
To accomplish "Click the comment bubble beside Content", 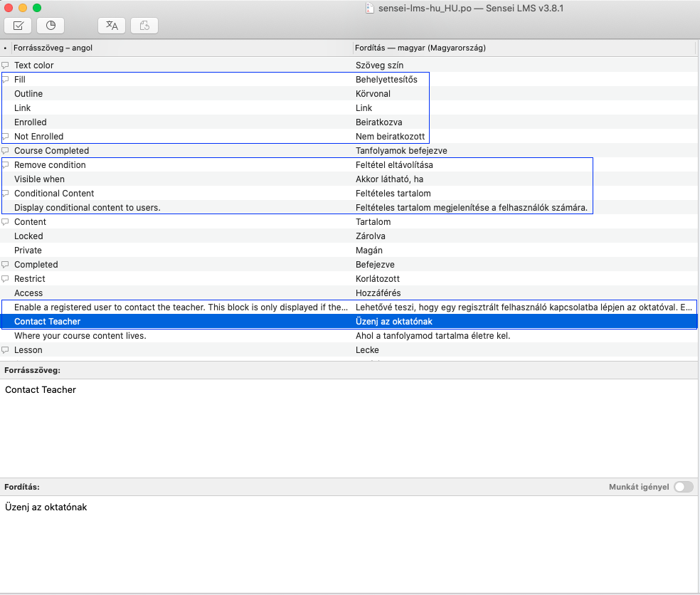I will (x=5, y=221).
